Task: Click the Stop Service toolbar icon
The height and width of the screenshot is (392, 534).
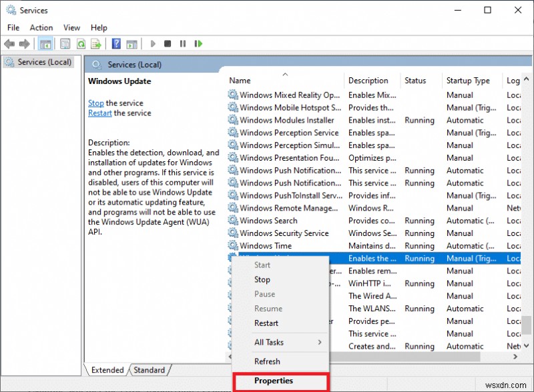Action: coord(168,43)
